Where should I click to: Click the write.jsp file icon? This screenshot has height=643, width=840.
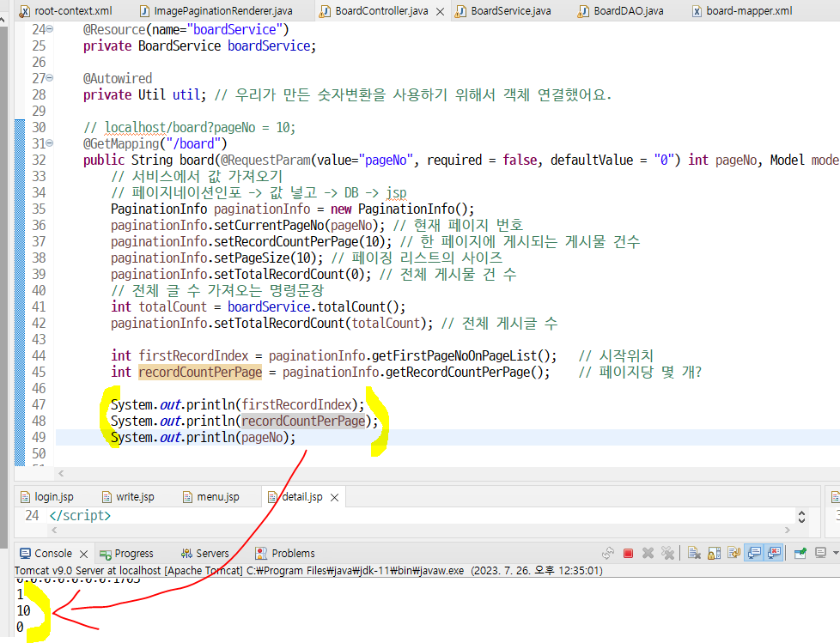(107, 497)
